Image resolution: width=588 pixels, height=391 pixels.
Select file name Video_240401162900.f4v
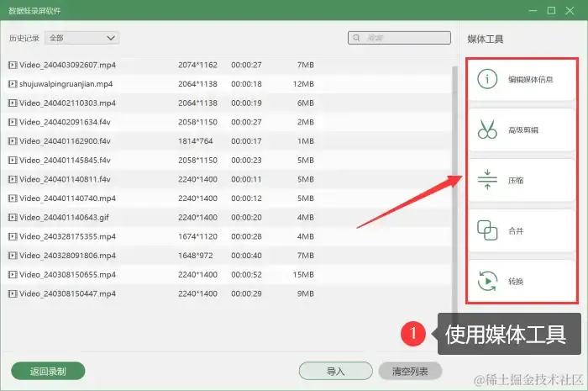(65, 141)
